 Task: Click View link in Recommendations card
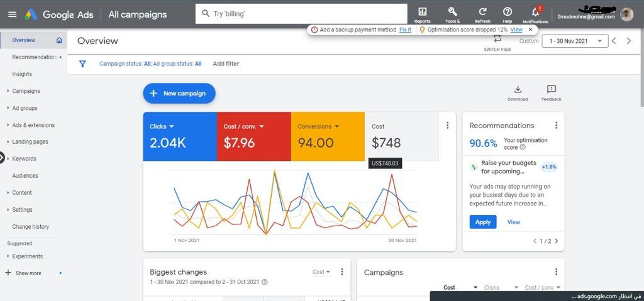pos(513,222)
